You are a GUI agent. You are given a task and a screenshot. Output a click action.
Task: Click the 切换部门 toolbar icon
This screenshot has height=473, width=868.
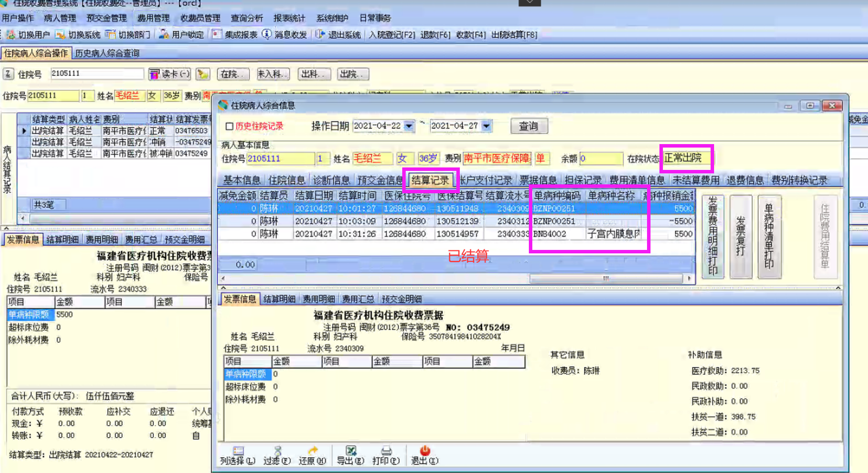click(110, 34)
